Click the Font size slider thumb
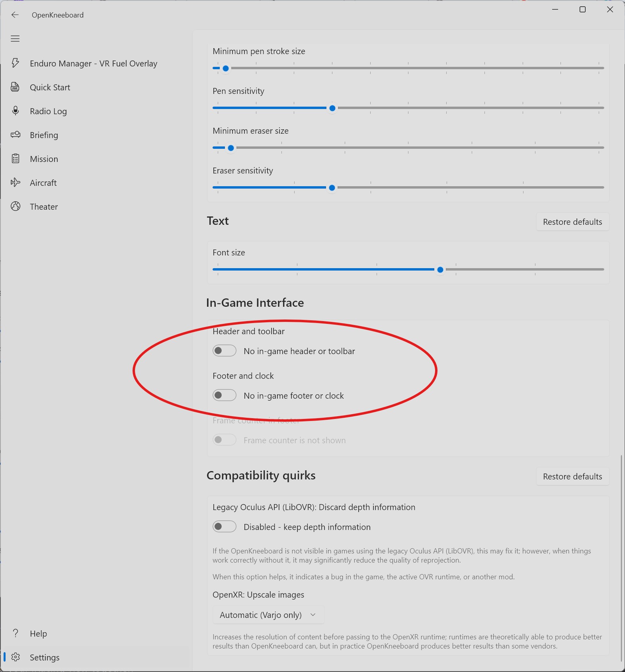This screenshot has height=672, width=625. (x=440, y=269)
